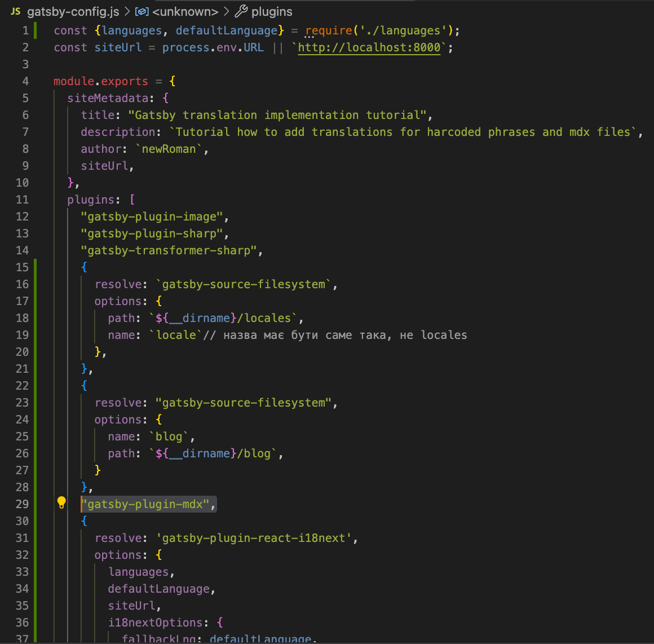Click the Ukrainian comment on line 19

335,335
